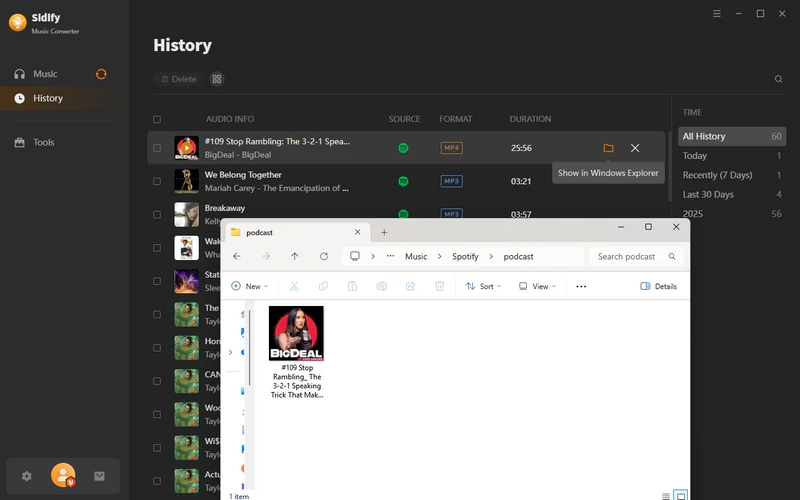This screenshot has width=800, height=500.
Task: Click the Share icon in Explorer toolbar
Action: tap(410, 286)
